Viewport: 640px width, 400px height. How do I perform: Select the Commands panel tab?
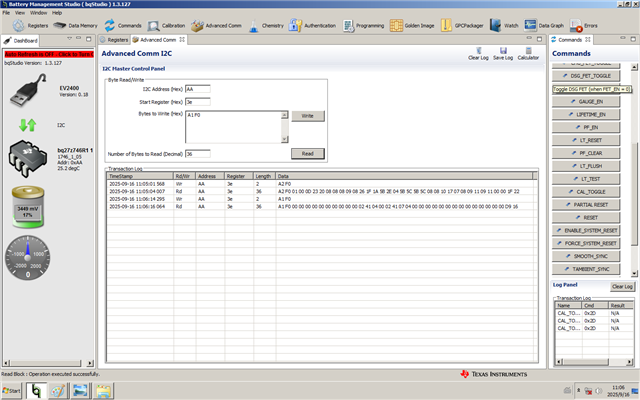coord(571,40)
